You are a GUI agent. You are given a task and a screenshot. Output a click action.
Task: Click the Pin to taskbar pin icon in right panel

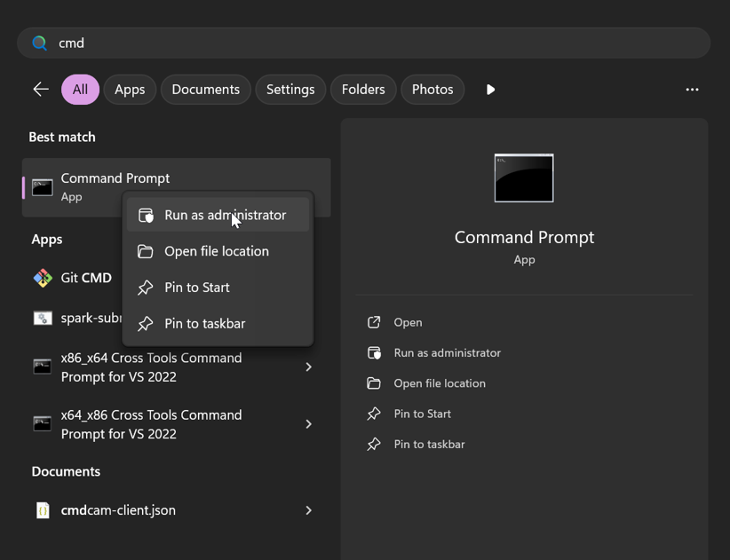374,445
